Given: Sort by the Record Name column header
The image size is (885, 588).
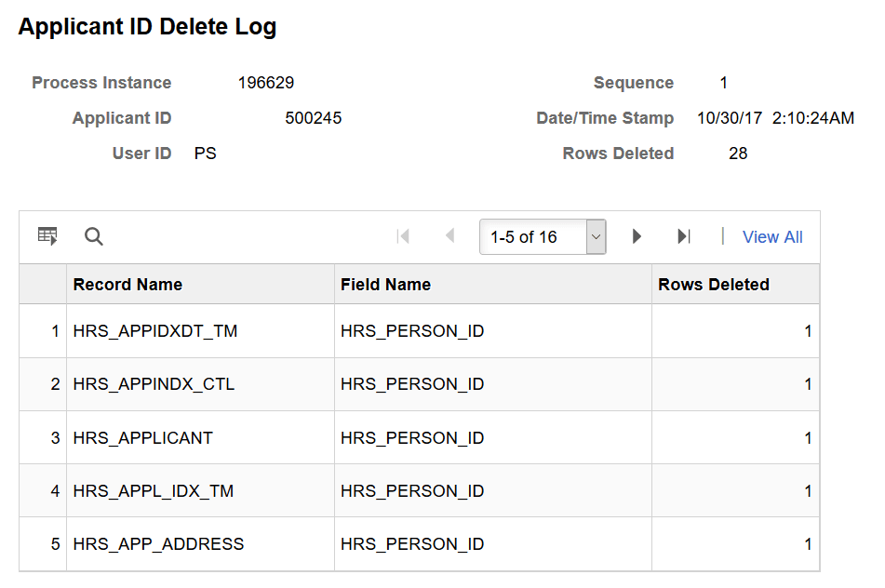Looking at the screenshot, I should click(x=127, y=284).
